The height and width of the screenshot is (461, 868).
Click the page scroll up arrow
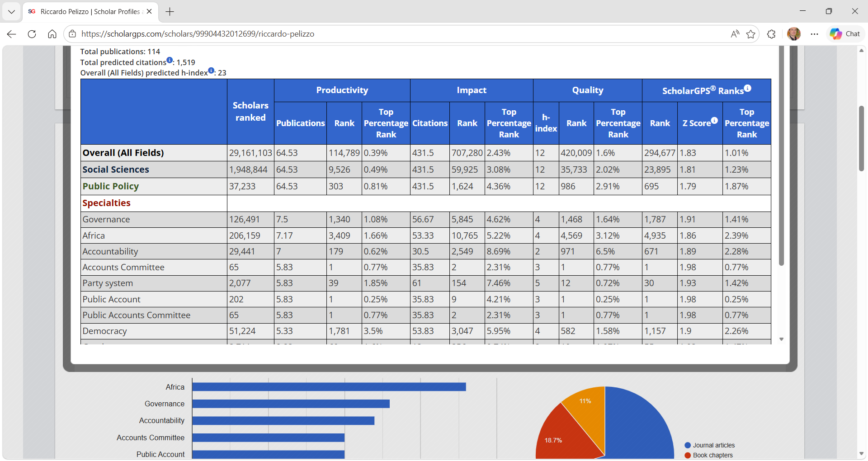coord(862,50)
